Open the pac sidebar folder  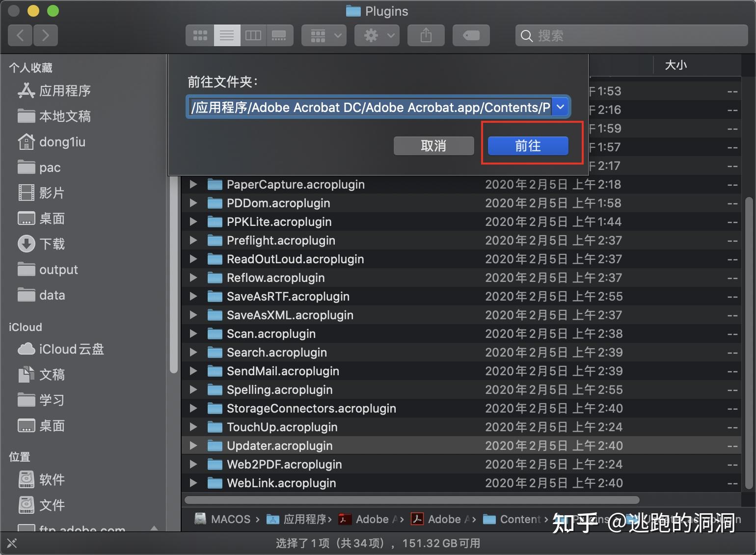(39, 167)
